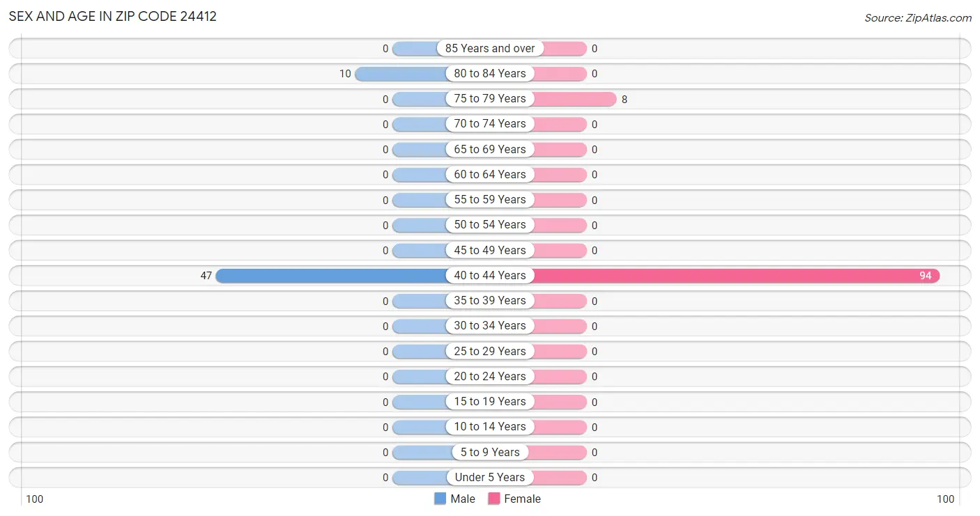Click the 65 to 69 Years male bar
This screenshot has height=516, width=980.
(x=420, y=150)
